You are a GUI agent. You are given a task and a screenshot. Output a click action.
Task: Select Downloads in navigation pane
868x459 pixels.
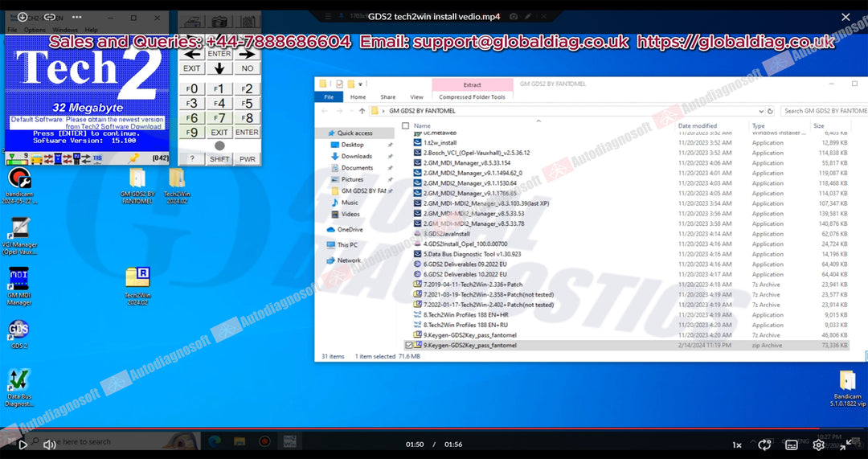357,156
